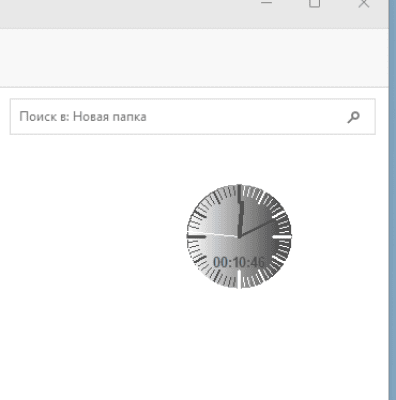Focus the "Поиск в: Новая папка" search box
The image size is (396, 400).
click(193, 117)
